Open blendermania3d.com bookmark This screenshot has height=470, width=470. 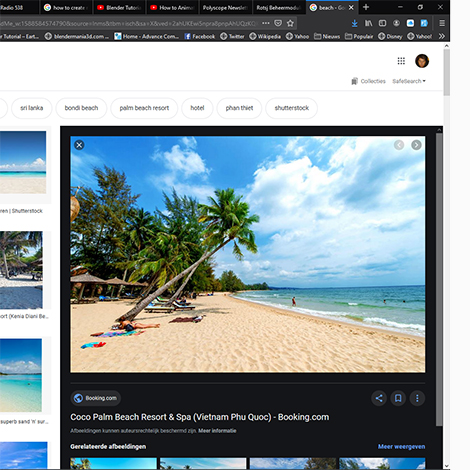click(x=77, y=36)
